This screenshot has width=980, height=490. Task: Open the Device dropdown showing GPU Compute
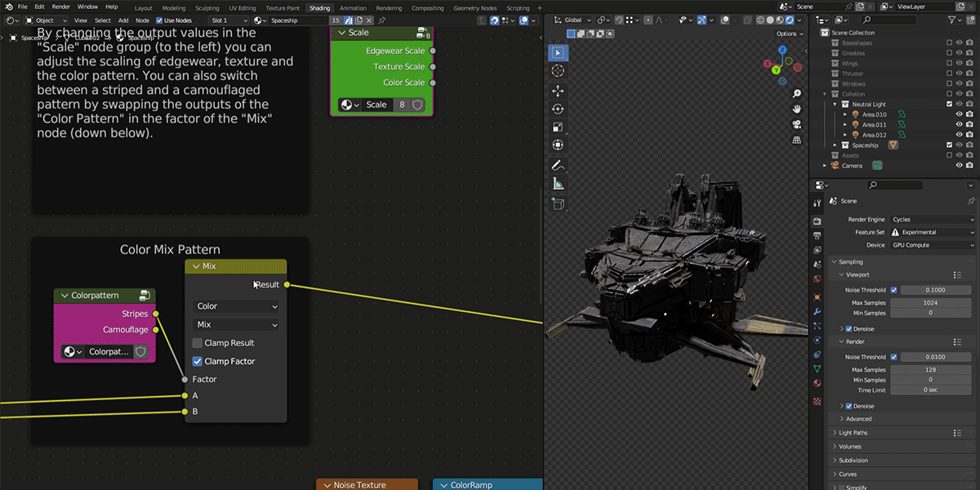click(x=933, y=245)
